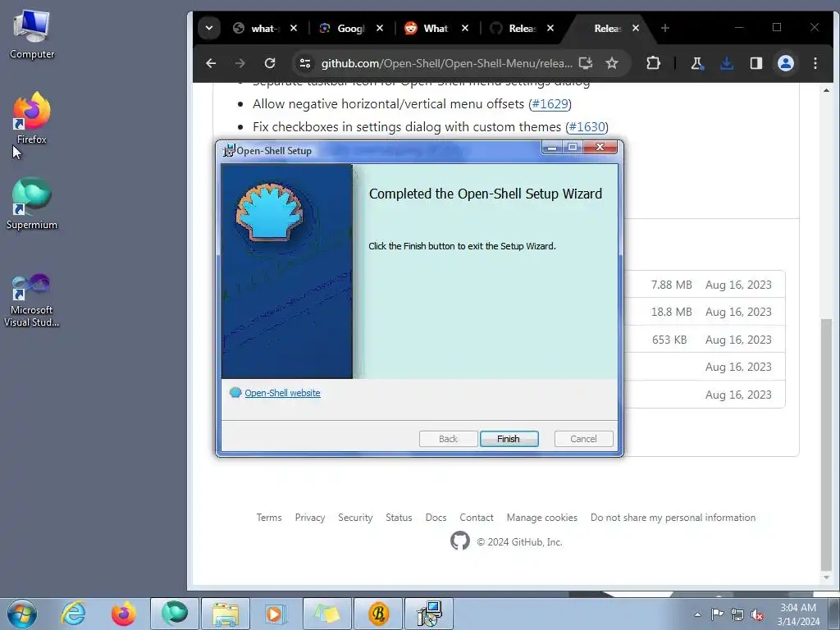Click the 7.88 MB asset size text
This screenshot has height=630, width=840.
tap(671, 285)
